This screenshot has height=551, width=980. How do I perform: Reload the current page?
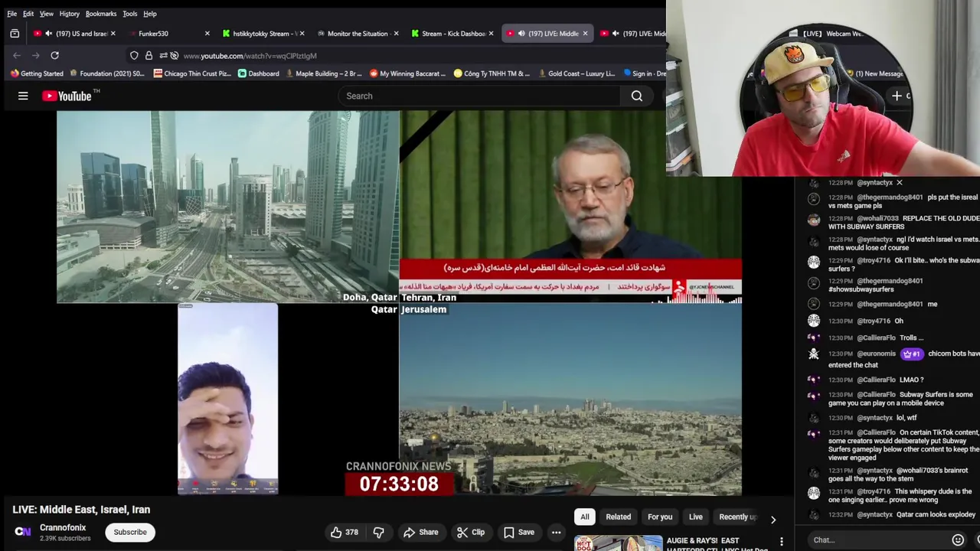[54, 55]
